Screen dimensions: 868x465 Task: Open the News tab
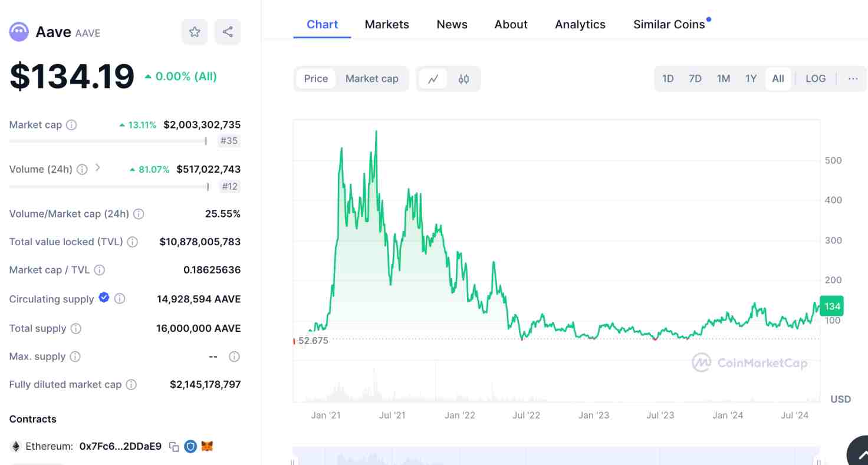pyautogui.click(x=452, y=24)
